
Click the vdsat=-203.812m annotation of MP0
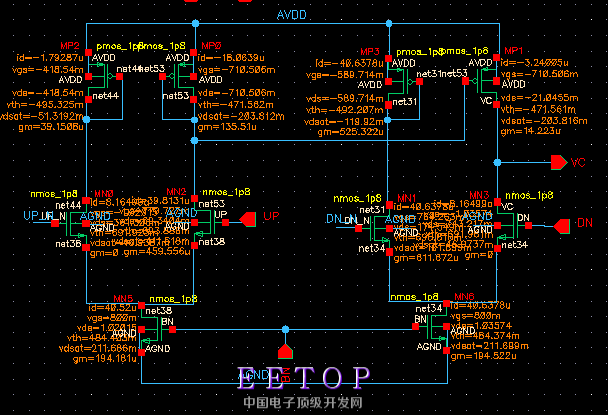click(241, 116)
